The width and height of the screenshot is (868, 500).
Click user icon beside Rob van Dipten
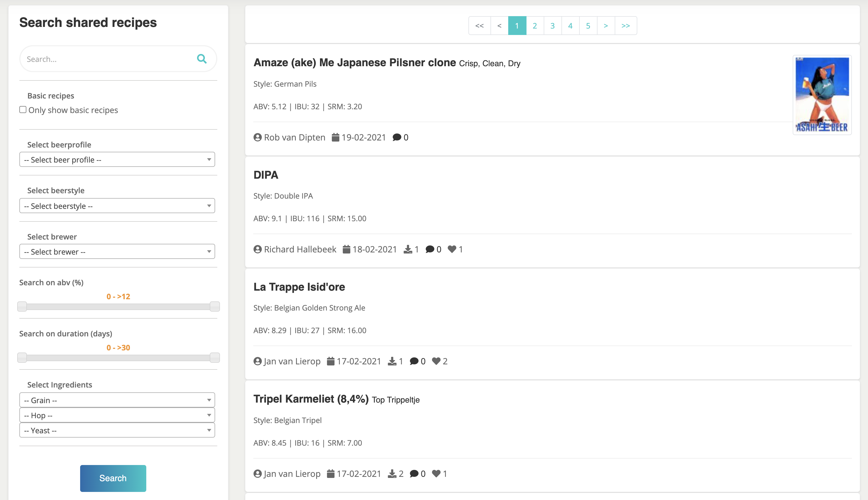258,137
